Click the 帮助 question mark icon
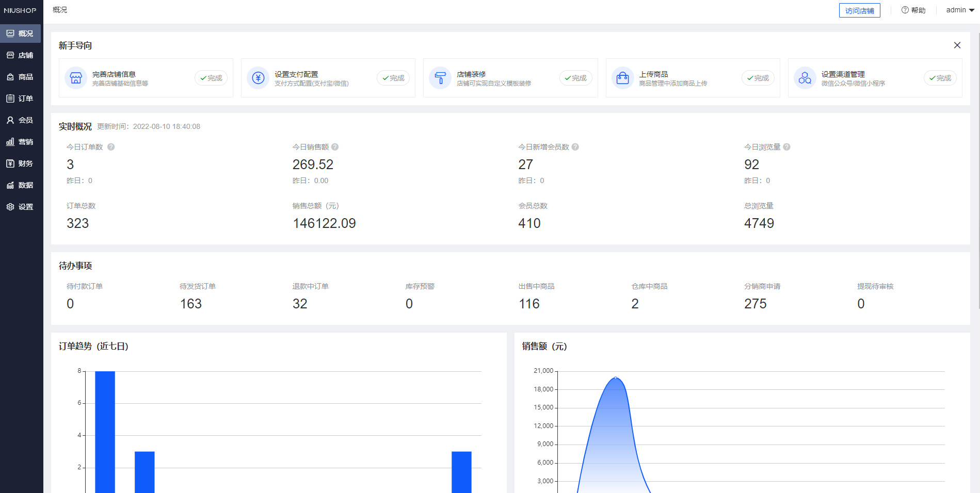980x493 pixels. coord(904,10)
